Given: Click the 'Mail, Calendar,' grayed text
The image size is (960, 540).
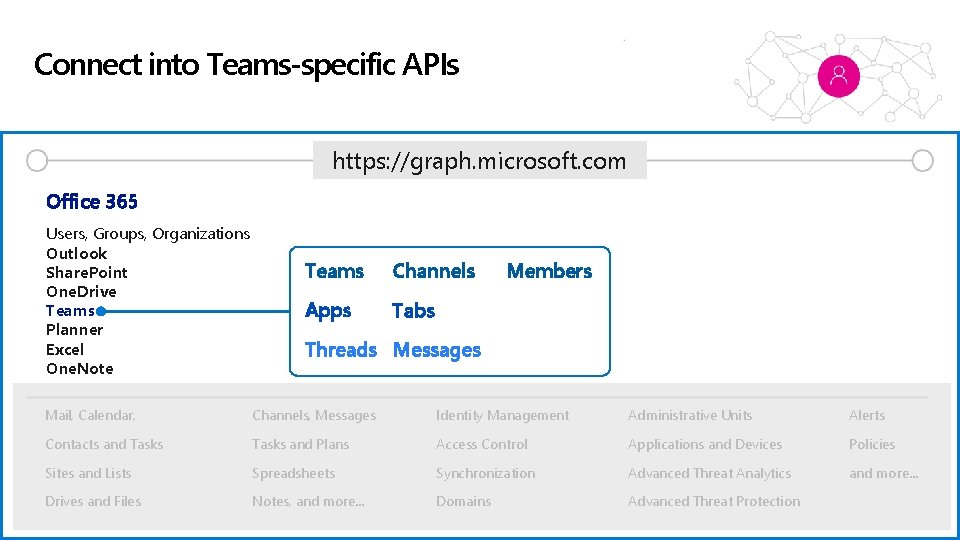Looking at the screenshot, I should tap(90, 415).
